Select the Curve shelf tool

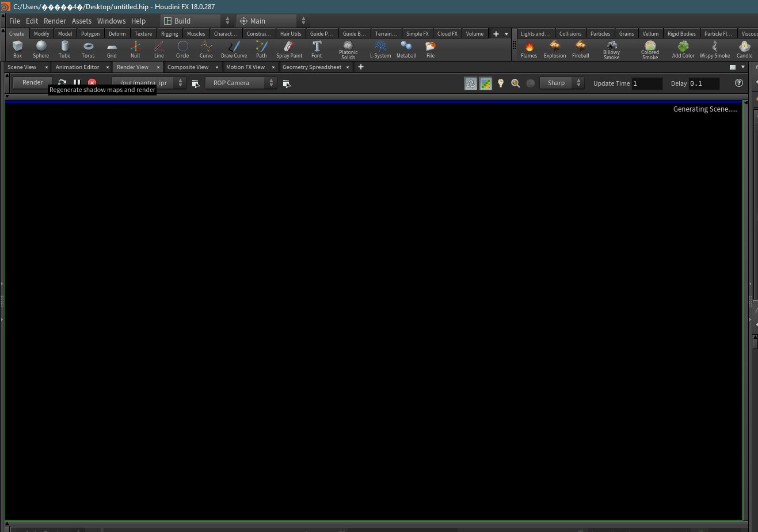click(206, 49)
